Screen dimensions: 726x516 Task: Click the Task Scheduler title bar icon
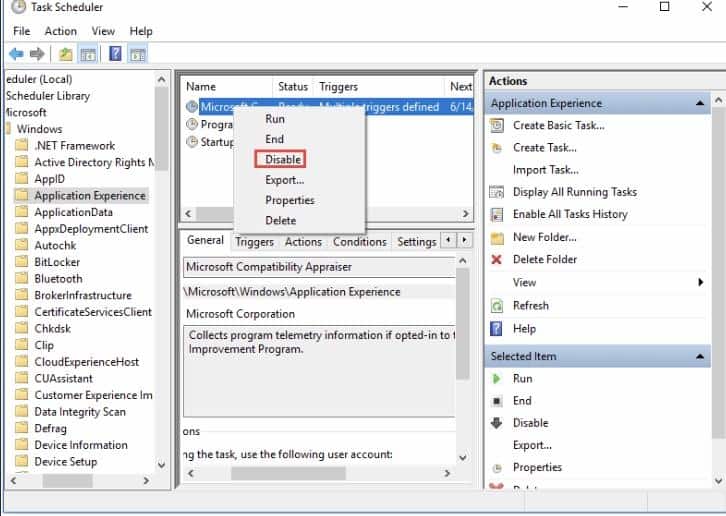pos(18,6)
